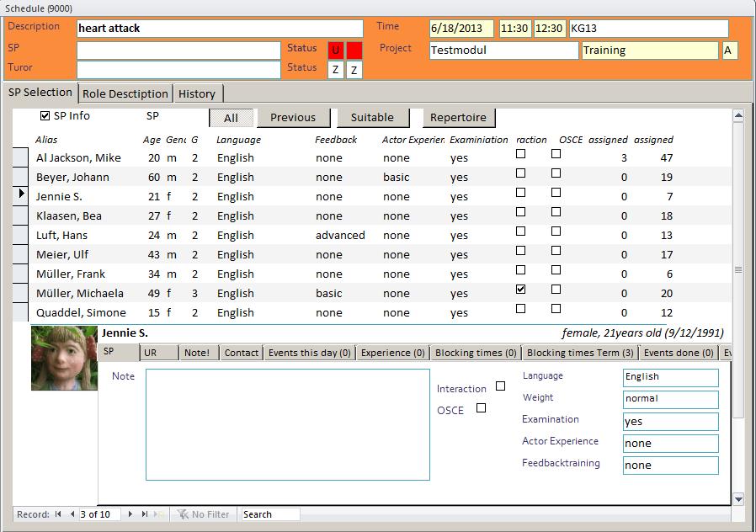
Task: Jump to the first record
Action: coord(57,513)
